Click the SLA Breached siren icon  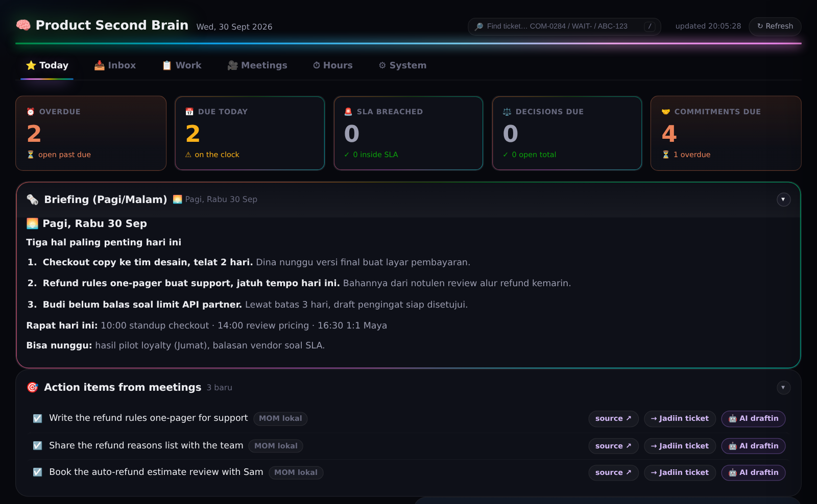pyautogui.click(x=348, y=112)
